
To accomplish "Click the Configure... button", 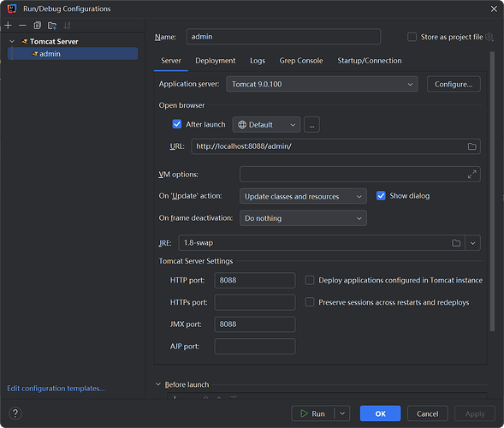I will 454,84.
